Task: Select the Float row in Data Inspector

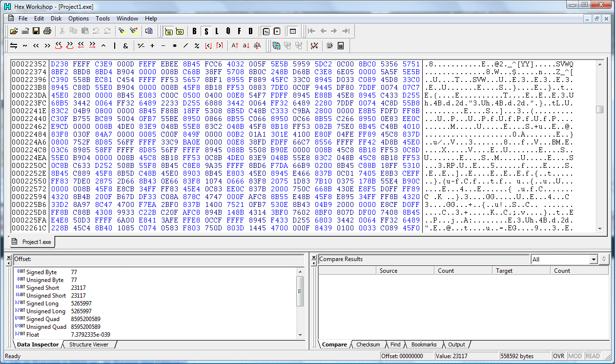Action: 155,335
